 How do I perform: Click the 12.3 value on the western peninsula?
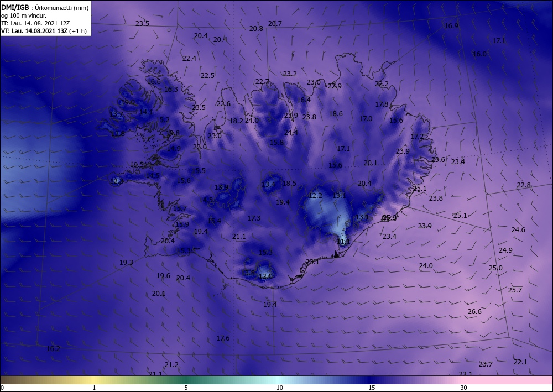point(117,181)
